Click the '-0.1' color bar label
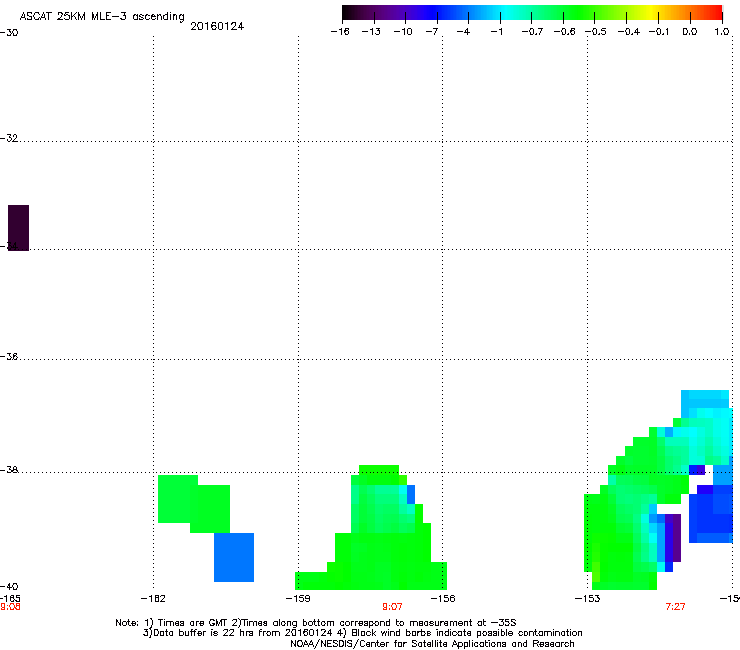The width and height of the screenshot is (740, 650). click(x=659, y=32)
